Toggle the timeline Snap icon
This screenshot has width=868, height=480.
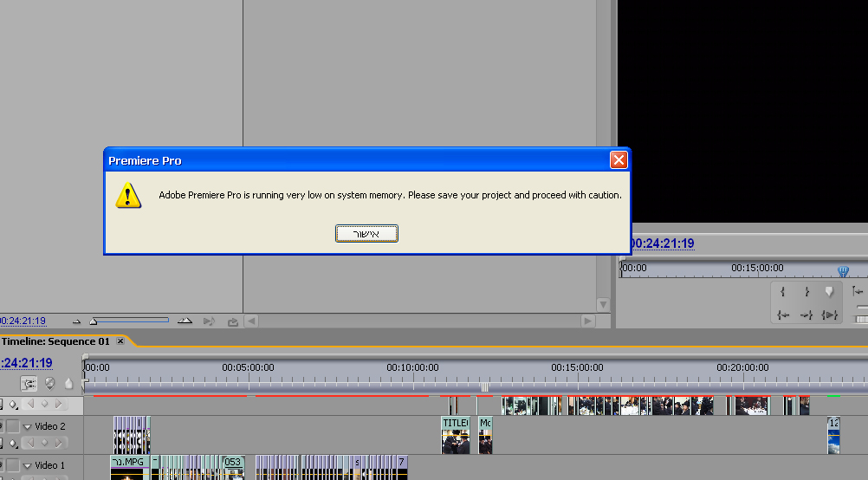pos(29,383)
